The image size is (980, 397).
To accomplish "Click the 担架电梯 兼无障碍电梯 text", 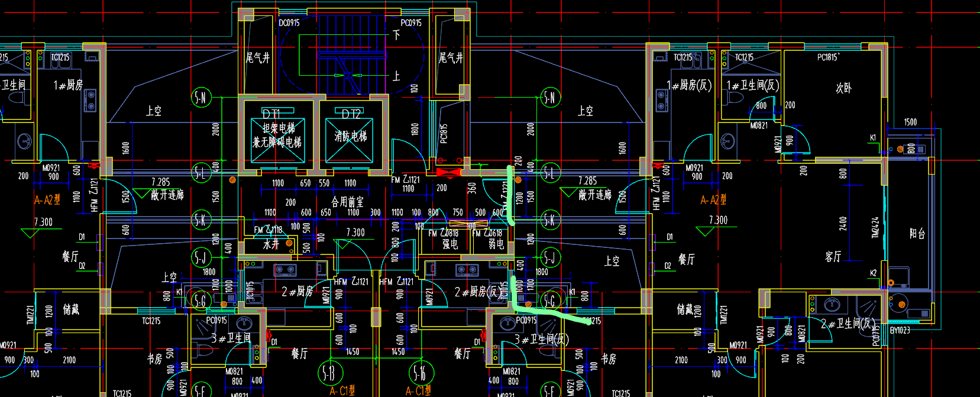I will coord(277,135).
